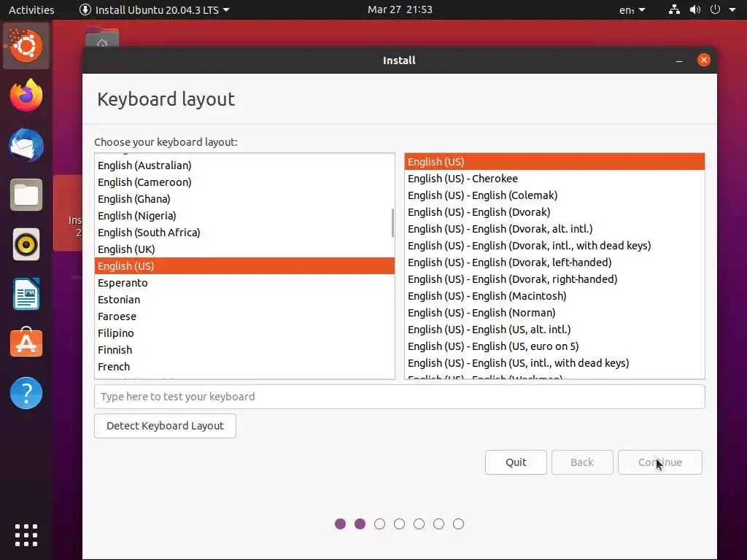Show Applications grid
Image resolution: width=747 pixels, height=560 pixels.
pyautogui.click(x=26, y=535)
